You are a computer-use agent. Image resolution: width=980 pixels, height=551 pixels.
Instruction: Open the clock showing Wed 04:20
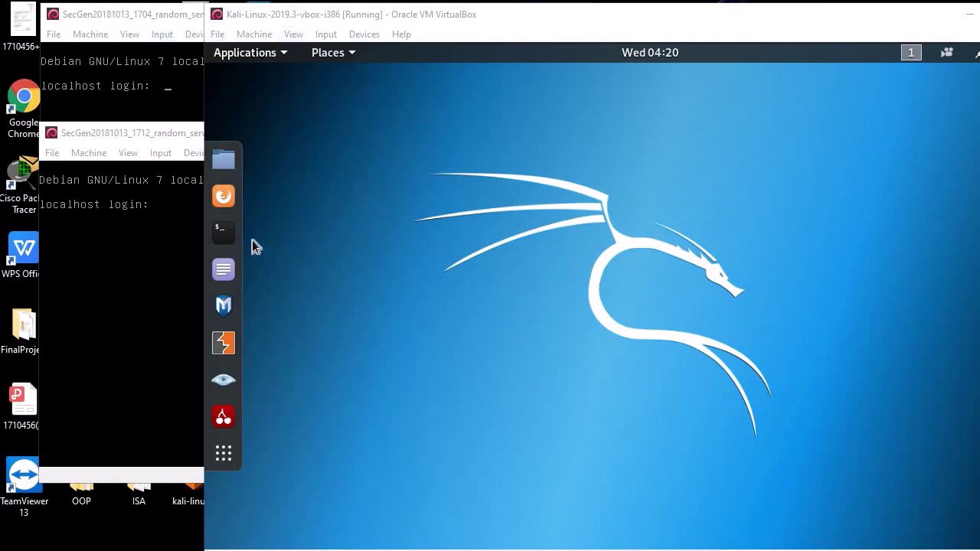(650, 52)
